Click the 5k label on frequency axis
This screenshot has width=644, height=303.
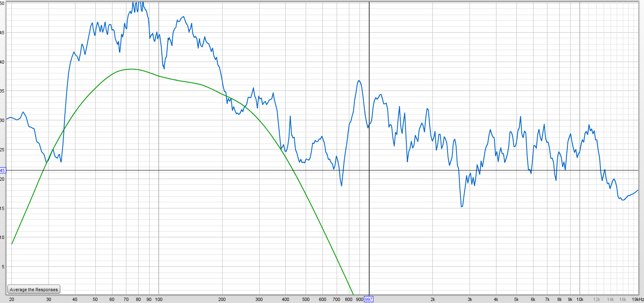click(516, 299)
